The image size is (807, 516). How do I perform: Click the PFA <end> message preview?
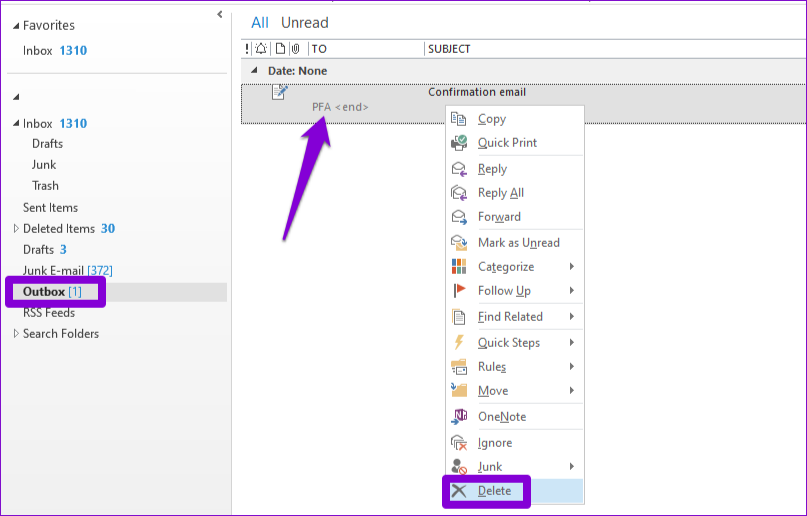tap(340, 107)
